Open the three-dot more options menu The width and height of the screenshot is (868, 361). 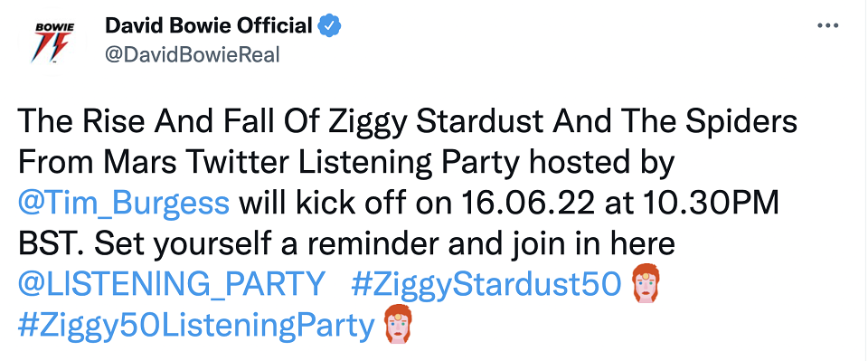(827, 26)
